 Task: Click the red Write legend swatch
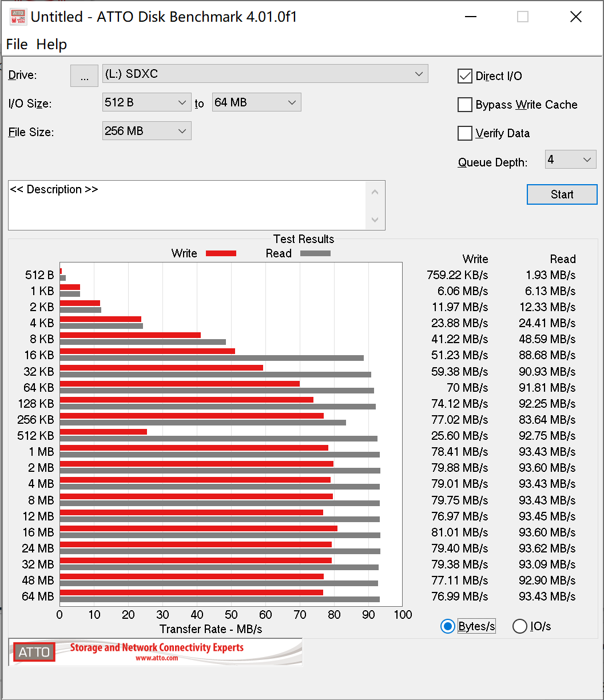pyautogui.click(x=221, y=253)
